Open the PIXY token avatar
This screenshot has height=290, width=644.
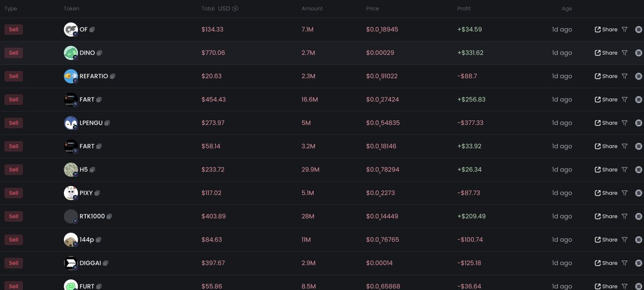point(71,193)
